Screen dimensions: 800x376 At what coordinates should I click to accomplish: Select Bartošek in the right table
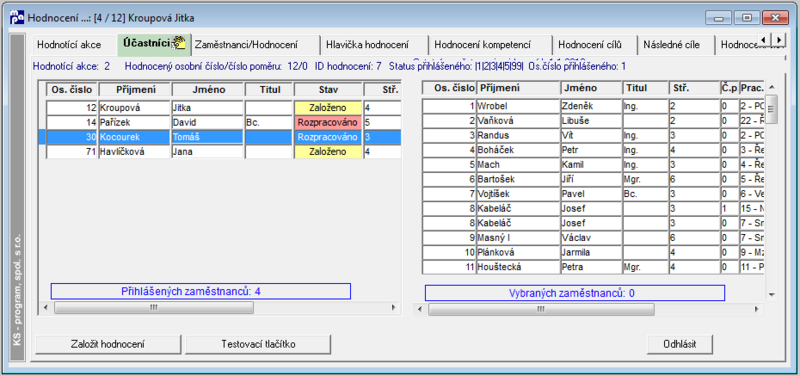coord(593,180)
